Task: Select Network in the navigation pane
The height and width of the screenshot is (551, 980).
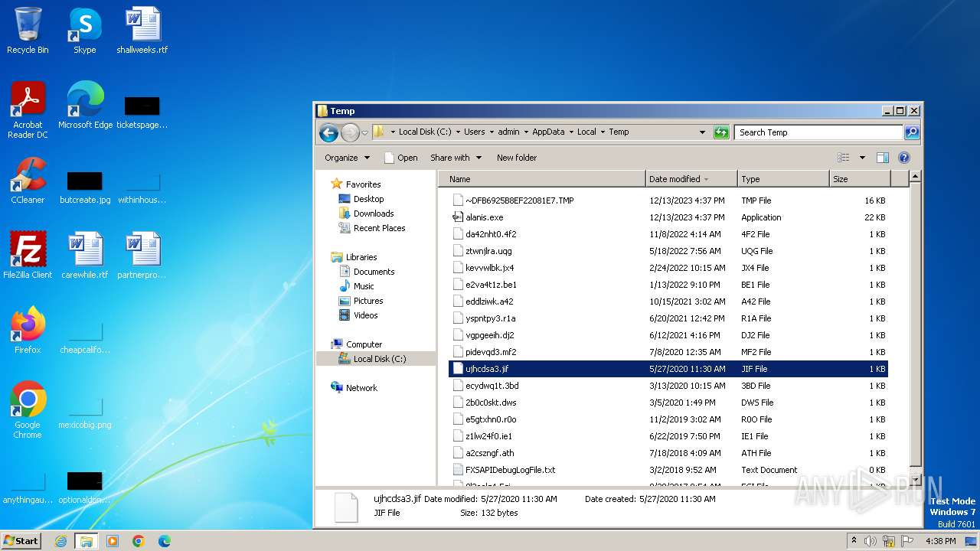Action: [x=361, y=388]
